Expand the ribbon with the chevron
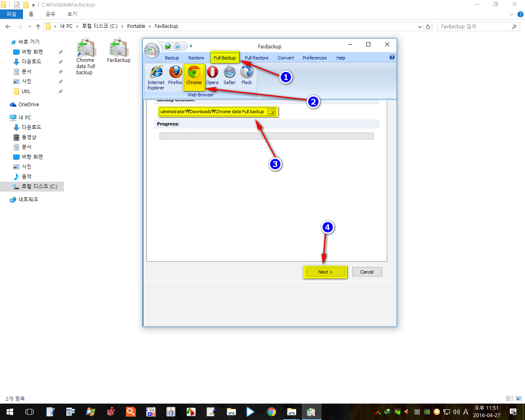 click(511, 14)
